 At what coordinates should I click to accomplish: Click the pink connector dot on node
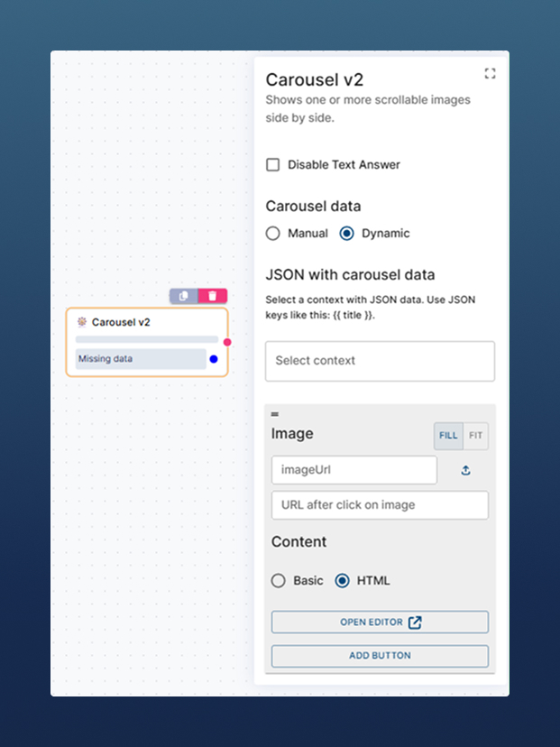(227, 342)
